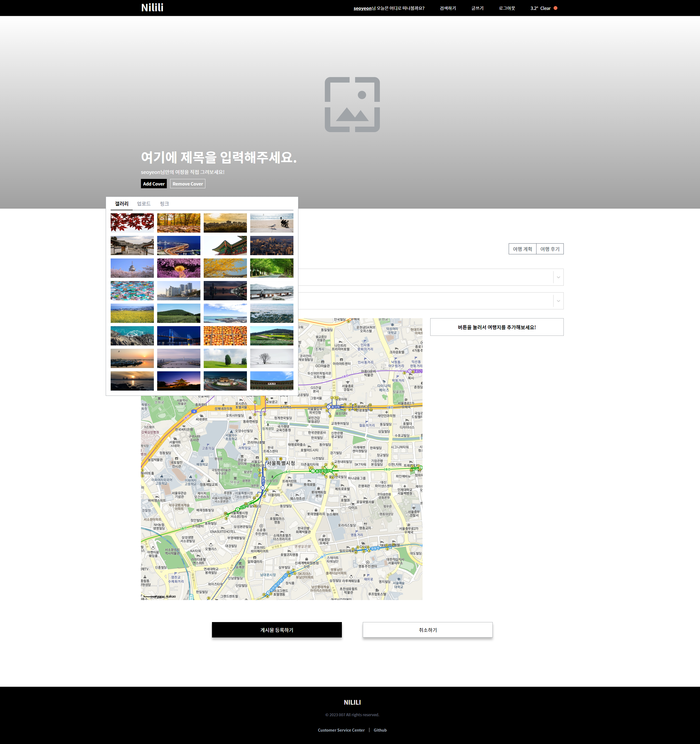Screen dimensions: 700x744
Task: Select the 갤러리 tab
Action: coord(121,204)
